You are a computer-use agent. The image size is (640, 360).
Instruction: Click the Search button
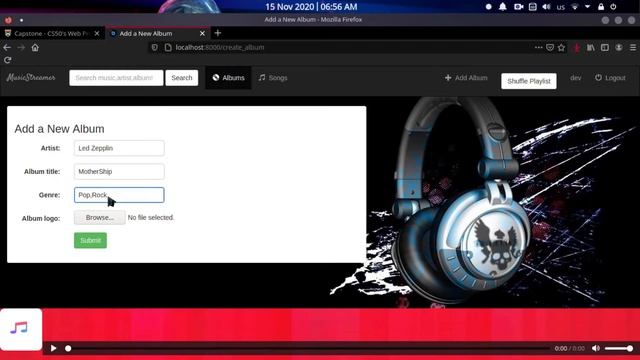click(182, 78)
